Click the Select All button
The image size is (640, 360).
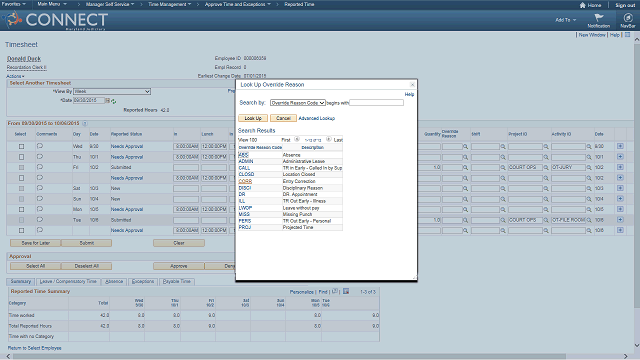tap(36, 266)
